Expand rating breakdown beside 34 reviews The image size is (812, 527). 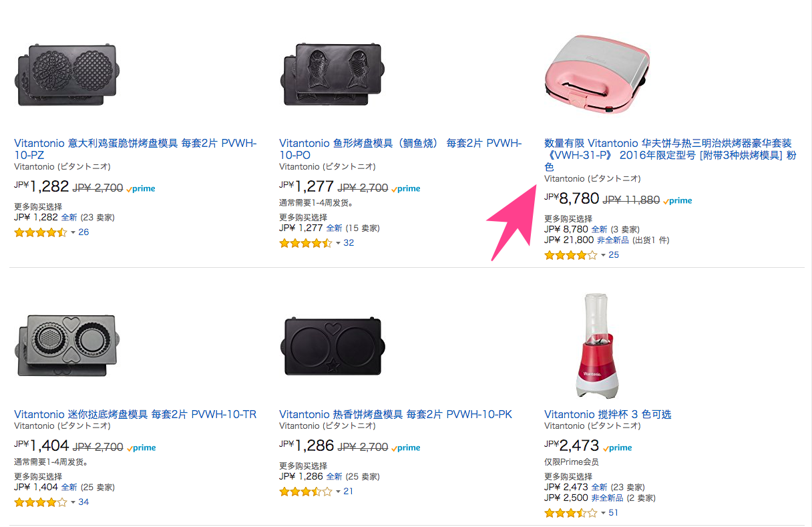[73, 502]
